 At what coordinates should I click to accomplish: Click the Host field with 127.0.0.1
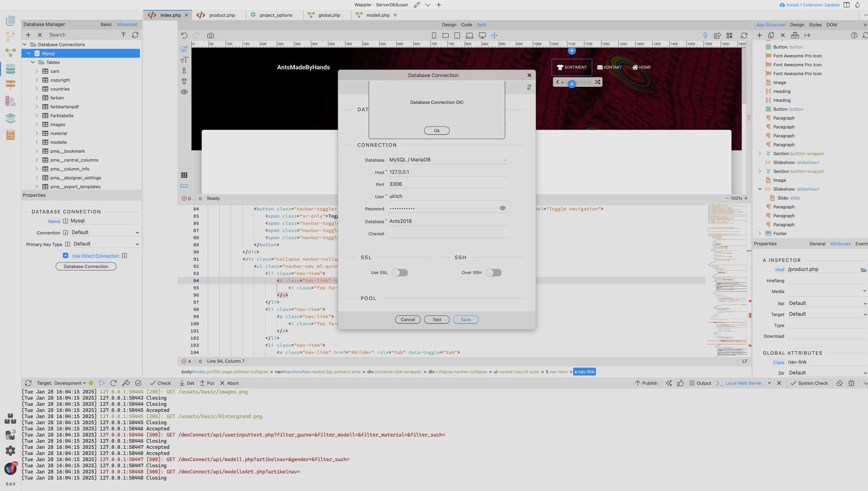click(448, 172)
